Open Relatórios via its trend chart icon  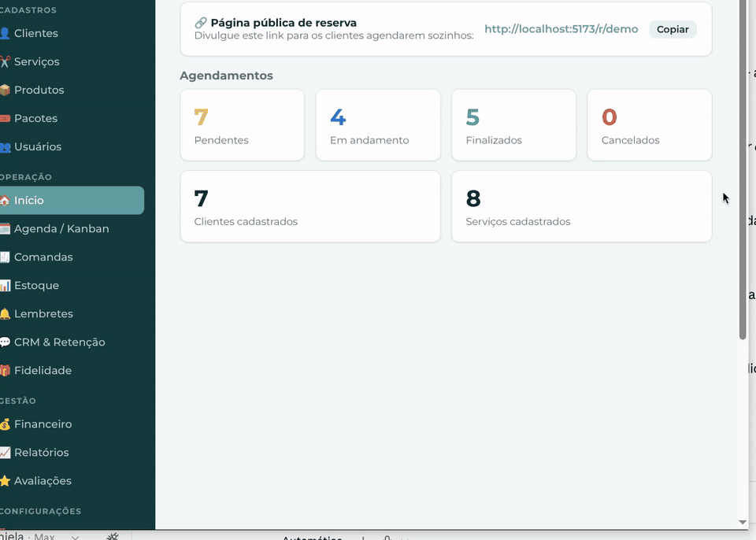pos(5,453)
